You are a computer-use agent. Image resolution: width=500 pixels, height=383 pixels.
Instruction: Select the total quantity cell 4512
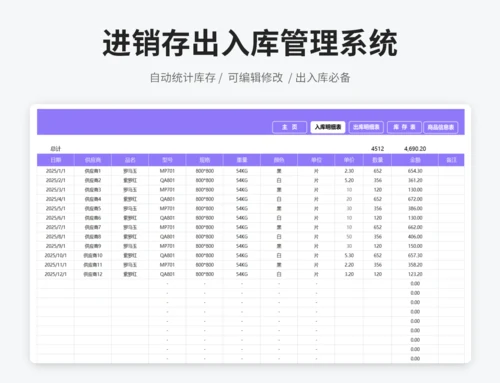point(378,149)
